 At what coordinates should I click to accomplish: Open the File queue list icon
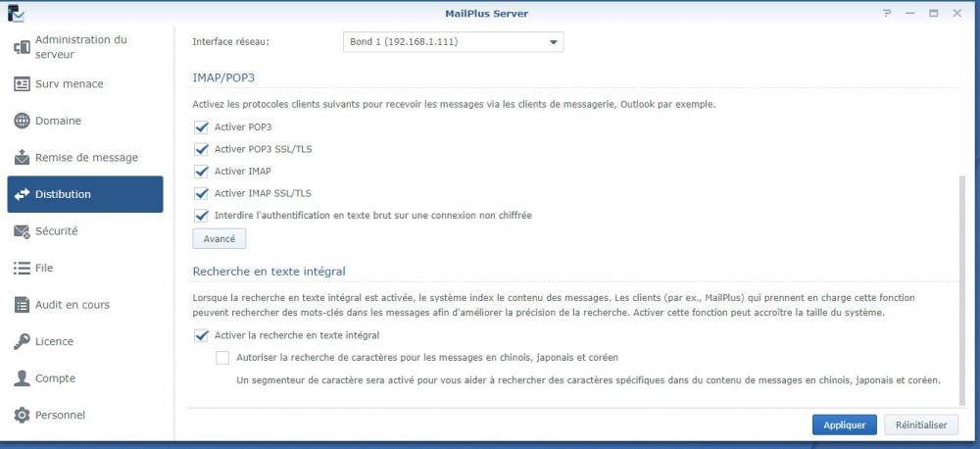coord(22,269)
